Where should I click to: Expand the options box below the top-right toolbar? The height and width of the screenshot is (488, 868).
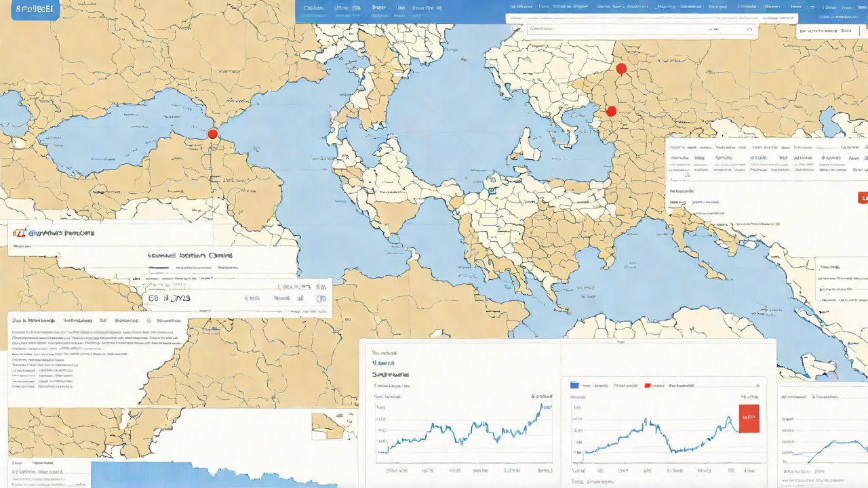826,30
